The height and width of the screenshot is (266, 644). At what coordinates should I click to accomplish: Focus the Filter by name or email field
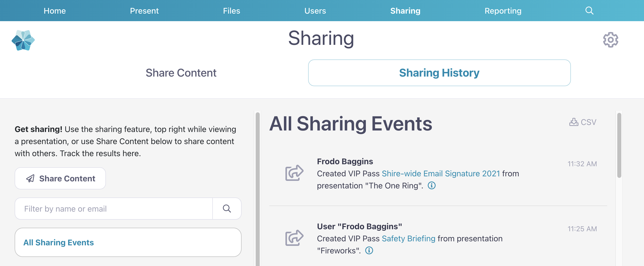(x=114, y=209)
